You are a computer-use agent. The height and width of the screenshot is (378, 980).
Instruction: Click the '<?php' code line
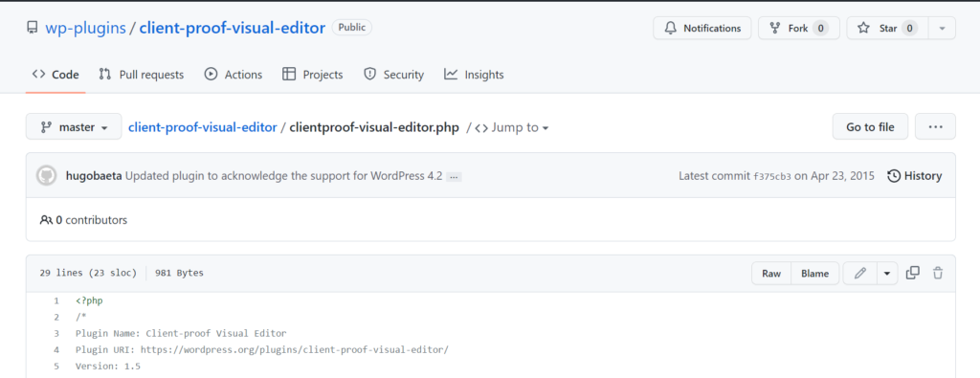(x=89, y=300)
